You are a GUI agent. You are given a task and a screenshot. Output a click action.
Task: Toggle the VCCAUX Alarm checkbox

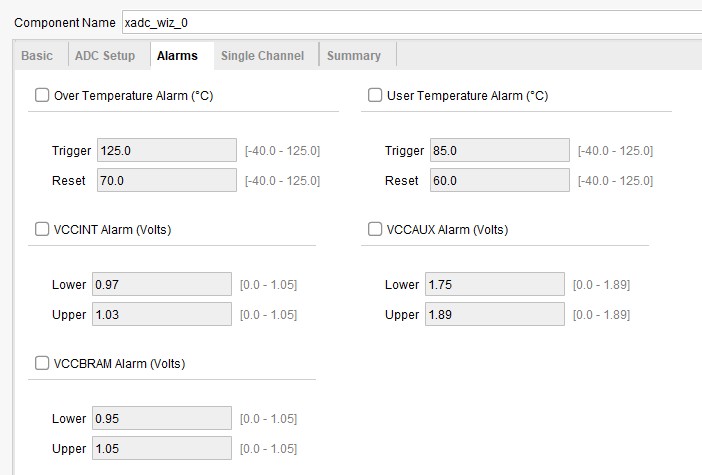click(375, 229)
